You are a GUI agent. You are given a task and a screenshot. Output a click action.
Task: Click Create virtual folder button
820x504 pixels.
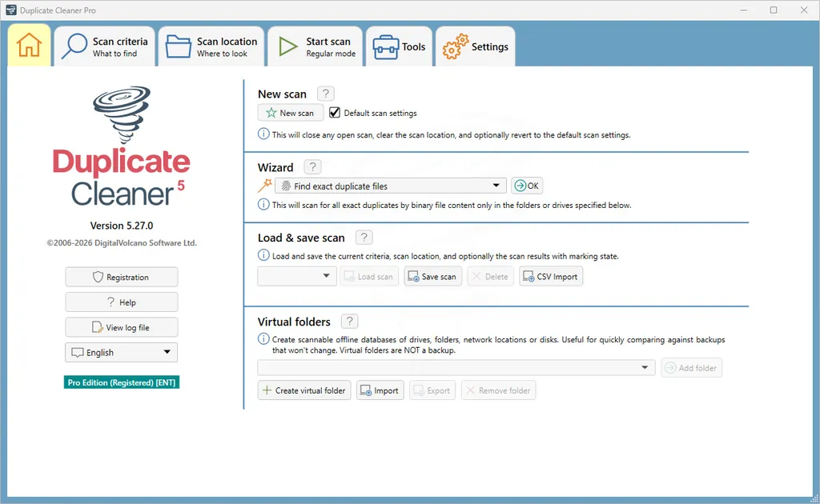click(x=304, y=390)
